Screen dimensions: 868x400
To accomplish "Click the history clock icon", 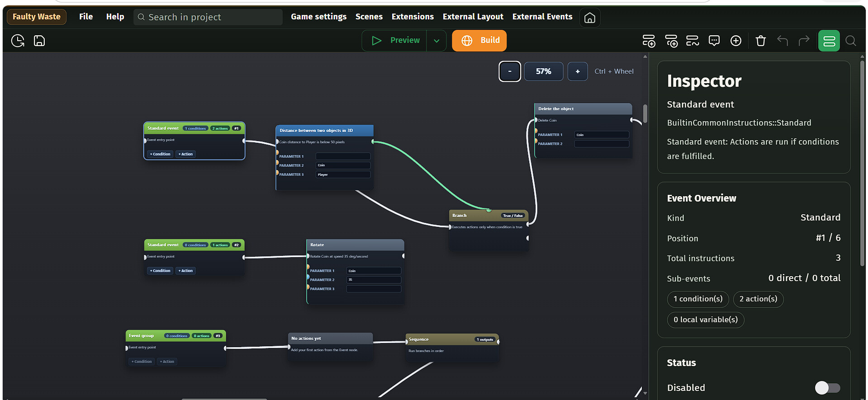I will (x=18, y=41).
